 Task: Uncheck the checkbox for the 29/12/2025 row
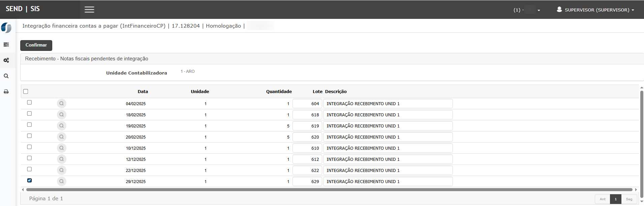click(x=29, y=180)
